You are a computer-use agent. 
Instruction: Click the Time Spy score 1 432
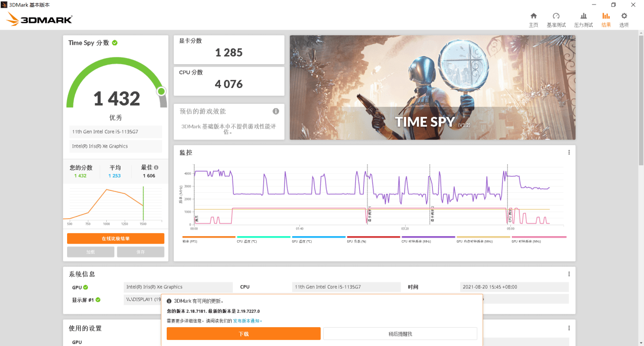point(116,98)
